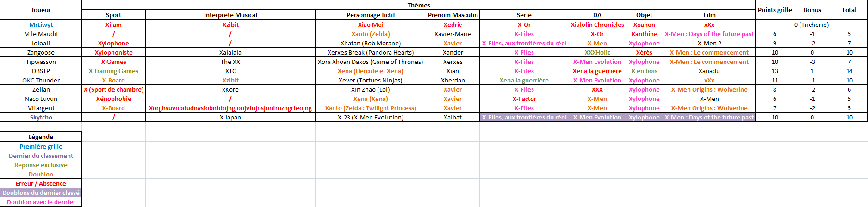Image resolution: width=868 pixels, height=207 pixels.
Task: Click the X Training Games cell
Action: click(x=113, y=71)
